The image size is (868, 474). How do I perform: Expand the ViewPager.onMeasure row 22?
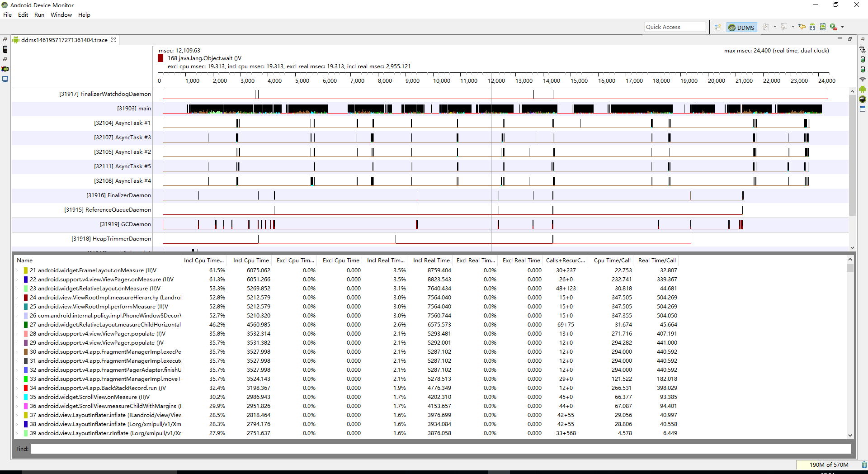tap(18, 280)
